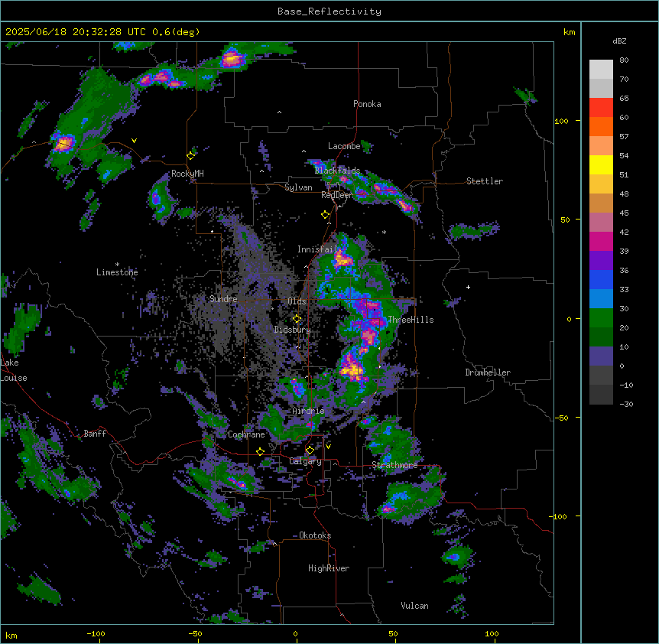The height and width of the screenshot is (644, 659).
Task: Click the Ponoka town label
Action: pos(367,104)
